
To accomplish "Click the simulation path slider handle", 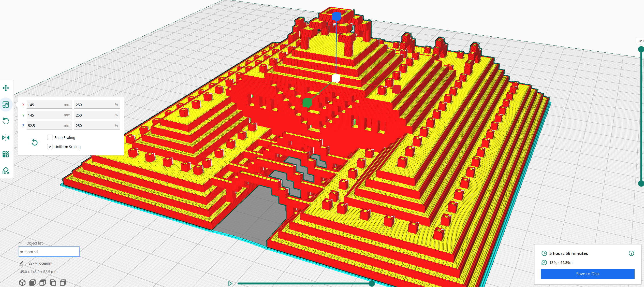I will [x=372, y=283].
